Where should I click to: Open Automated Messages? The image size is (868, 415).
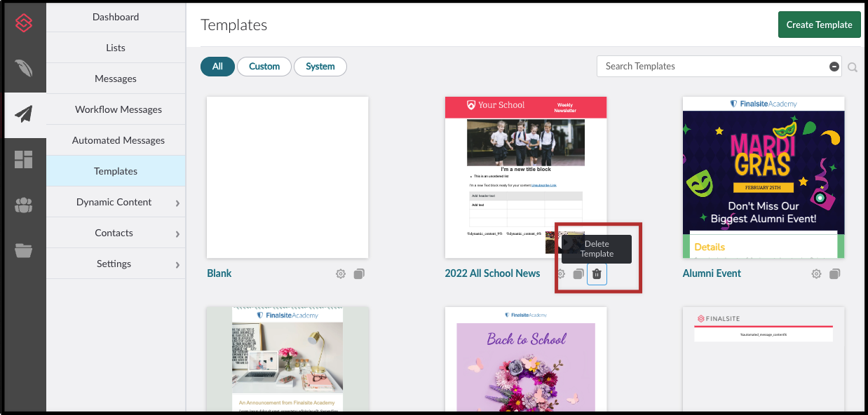pyautogui.click(x=116, y=140)
